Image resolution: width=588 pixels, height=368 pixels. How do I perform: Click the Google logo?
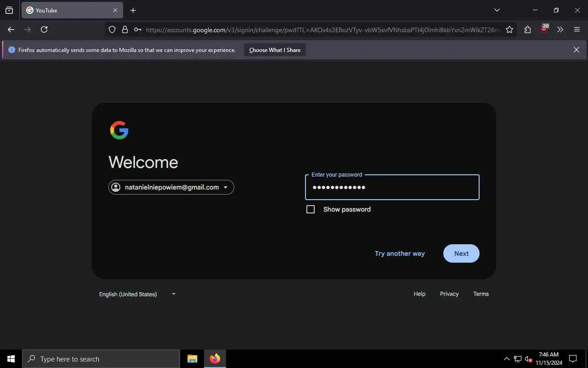pyautogui.click(x=119, y=130)
